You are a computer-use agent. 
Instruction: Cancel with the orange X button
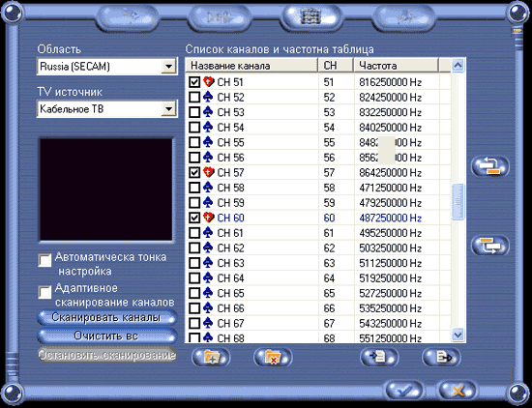pyautogui.click(x=457, y=390)
